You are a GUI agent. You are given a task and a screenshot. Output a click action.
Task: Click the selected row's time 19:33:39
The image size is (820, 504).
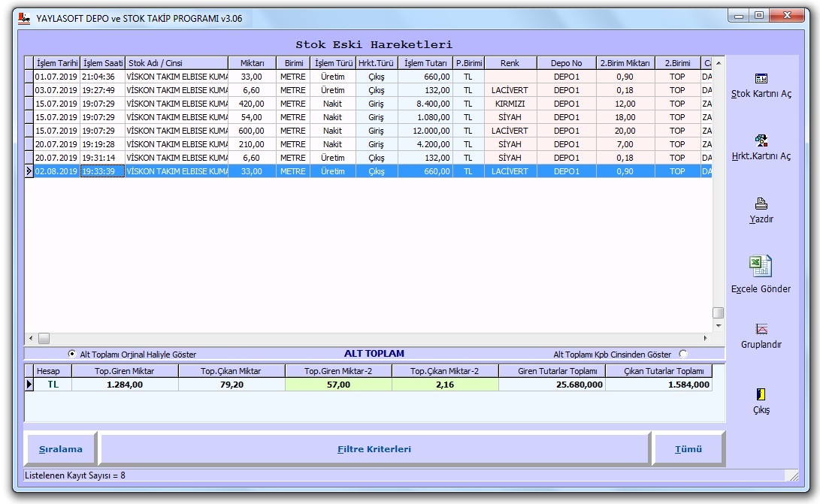pos(102,171)
